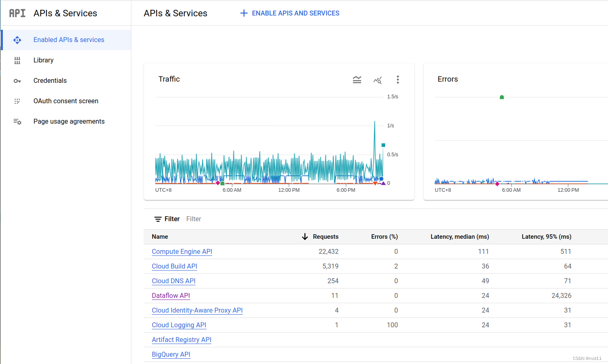
Task: Open the Artifact Registry API link
Action: (182, 340)
